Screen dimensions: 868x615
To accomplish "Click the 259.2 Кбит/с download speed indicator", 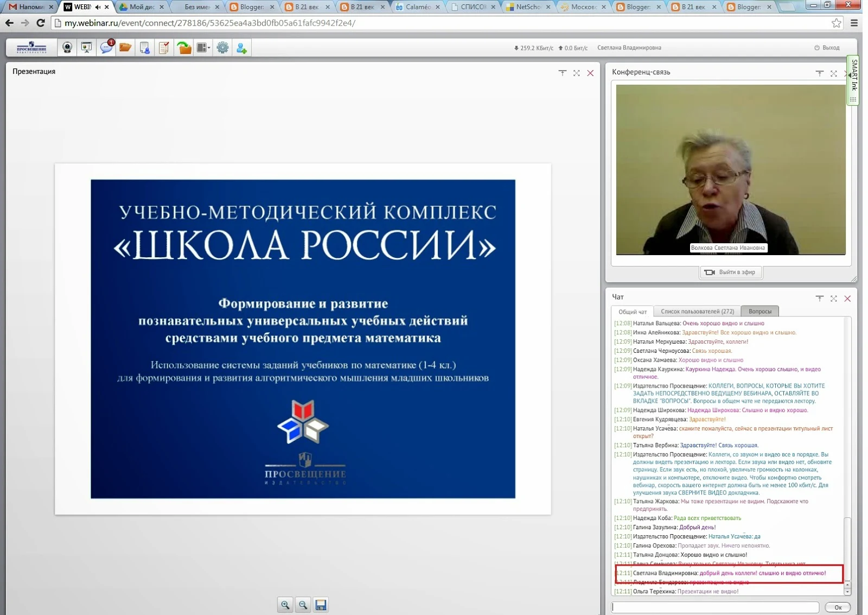I will [534, 48].
